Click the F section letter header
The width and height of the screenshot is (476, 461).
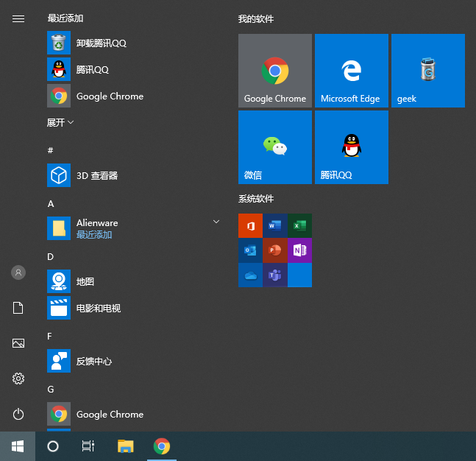49,336
